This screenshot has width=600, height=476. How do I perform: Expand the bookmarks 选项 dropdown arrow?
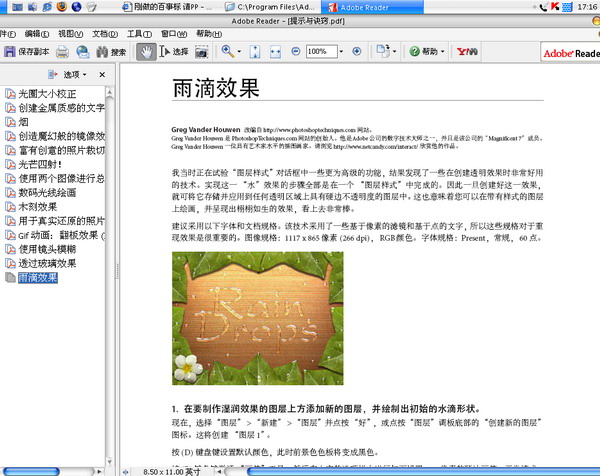tap(85, 75)
